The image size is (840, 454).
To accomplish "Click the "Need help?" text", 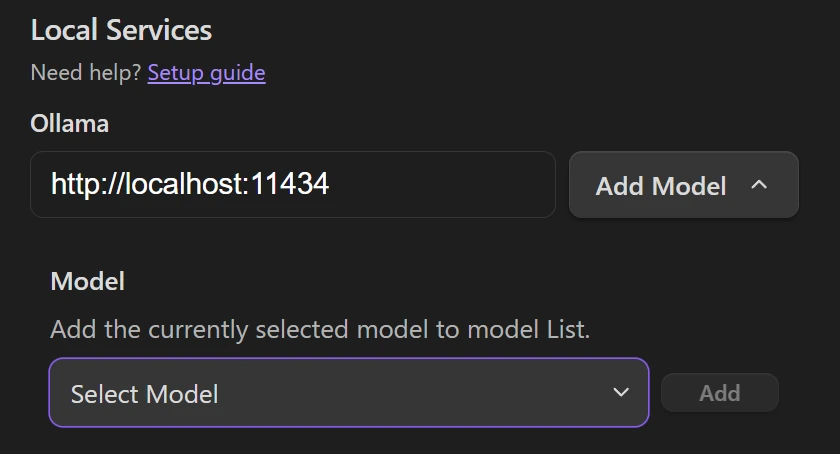I will coord(86,73).
